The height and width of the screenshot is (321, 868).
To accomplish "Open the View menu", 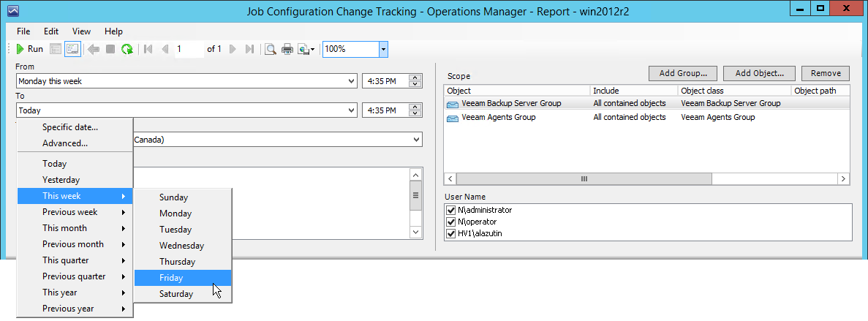I will (x=81, y=31).
